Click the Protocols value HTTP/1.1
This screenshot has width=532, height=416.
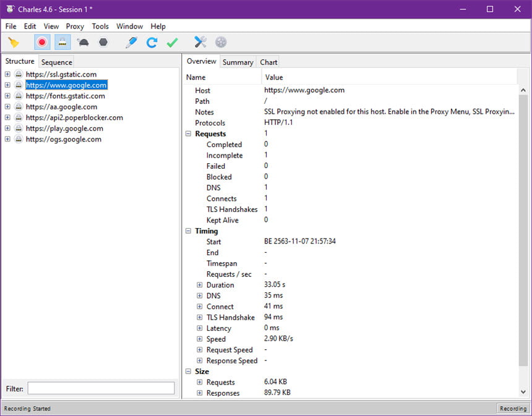(278, 122)
